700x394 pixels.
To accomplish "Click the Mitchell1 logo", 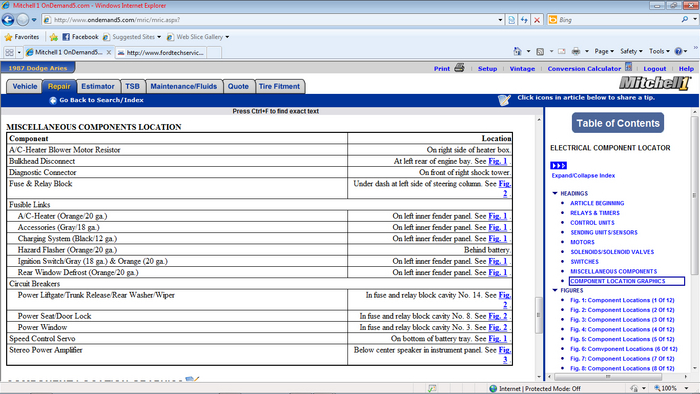I will (x=655, y=83).
